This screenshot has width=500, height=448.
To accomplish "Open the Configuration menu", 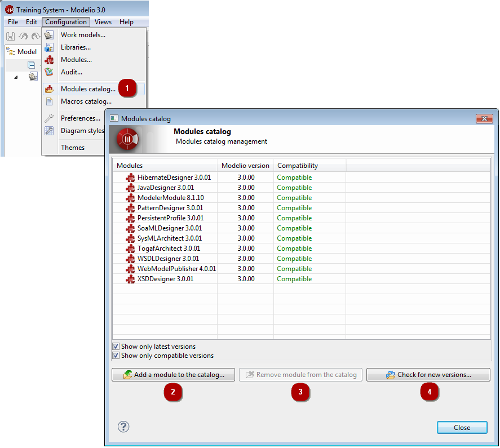I will (66, 22).
